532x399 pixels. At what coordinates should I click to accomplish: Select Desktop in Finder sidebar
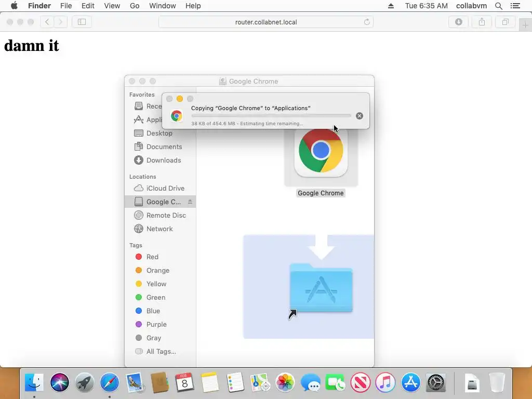point(160,133)
